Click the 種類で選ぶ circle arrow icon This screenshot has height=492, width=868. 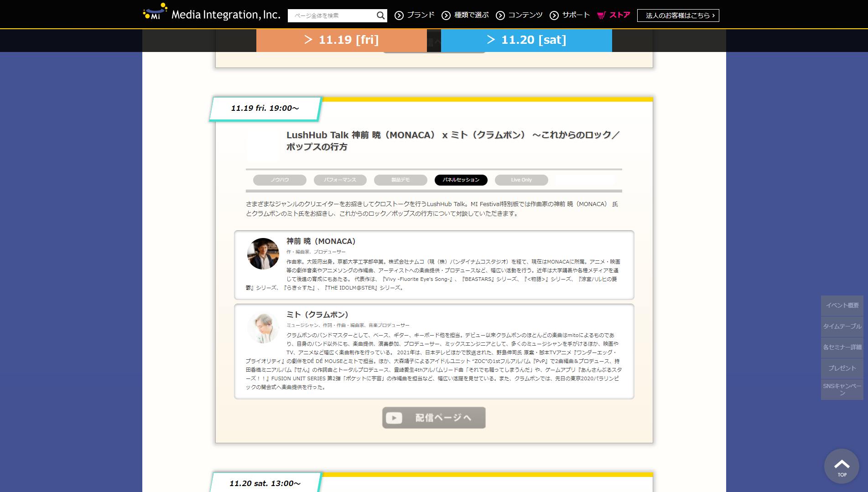click(446, 16)
